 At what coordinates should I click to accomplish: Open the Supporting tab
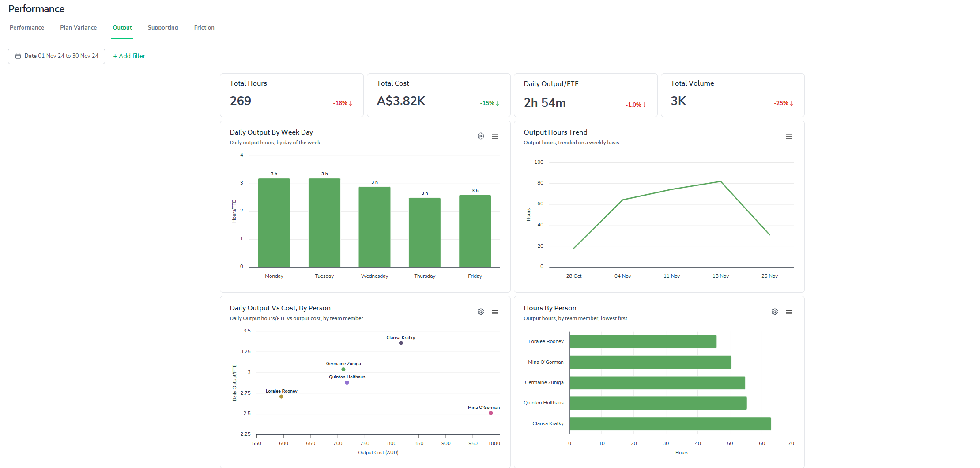point(162,27)
